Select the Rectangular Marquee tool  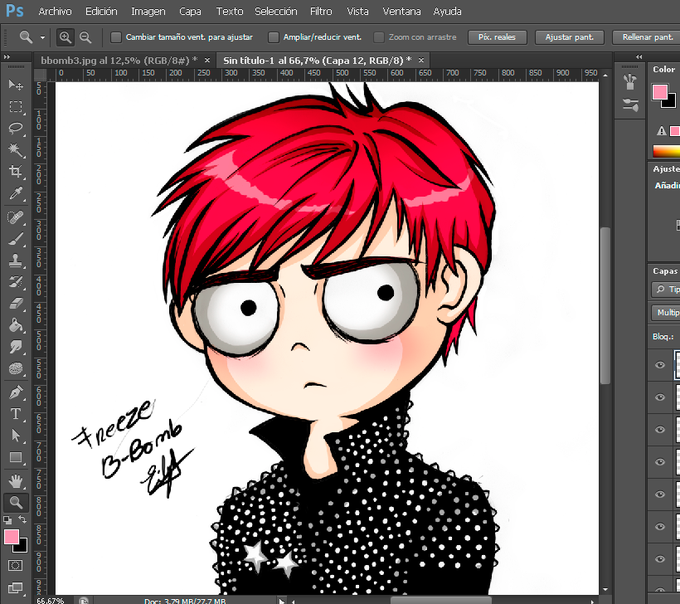click(16, 106)
